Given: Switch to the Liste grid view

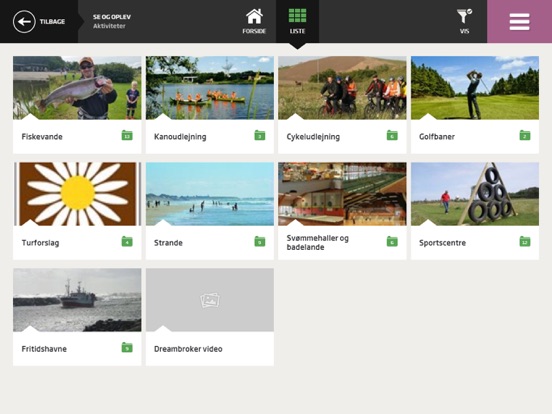Looking at the screenshot, I should pos(297,21).
